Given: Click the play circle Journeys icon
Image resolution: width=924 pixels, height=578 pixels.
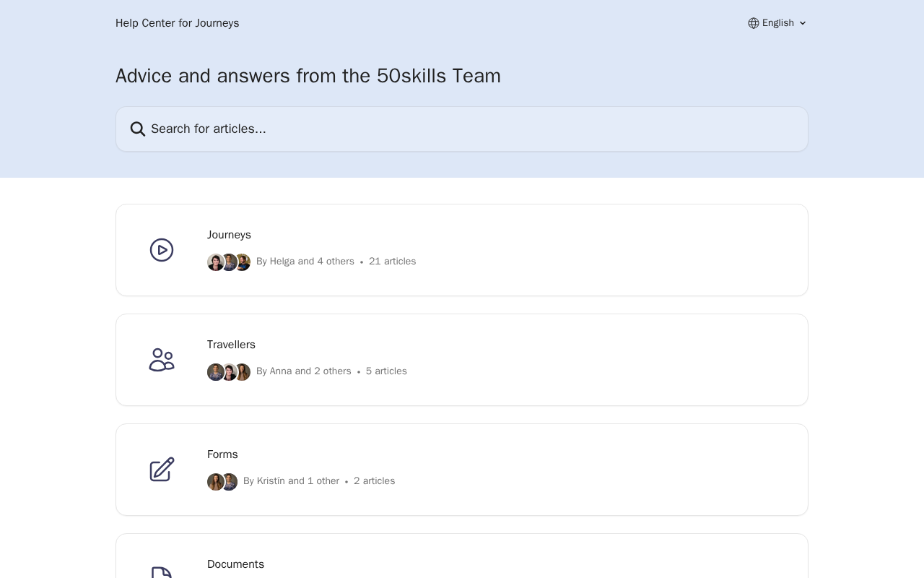Looking at the screenshot, I should click(162, 250).
